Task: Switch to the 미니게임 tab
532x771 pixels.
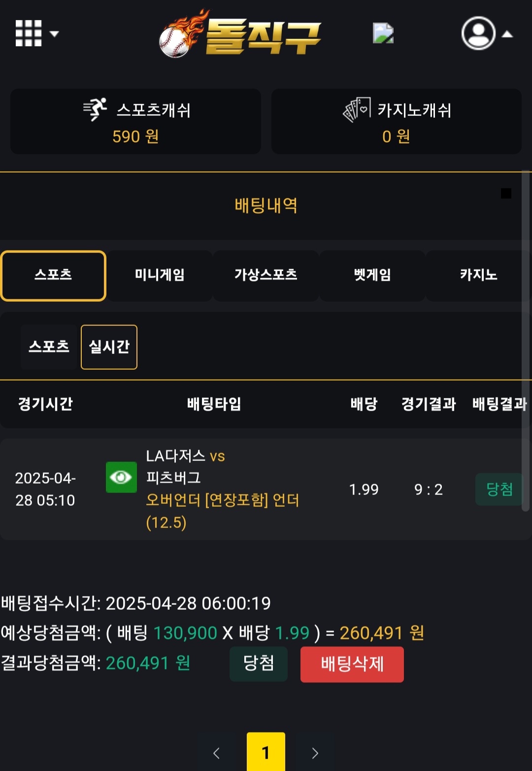Action: point(160,276)
